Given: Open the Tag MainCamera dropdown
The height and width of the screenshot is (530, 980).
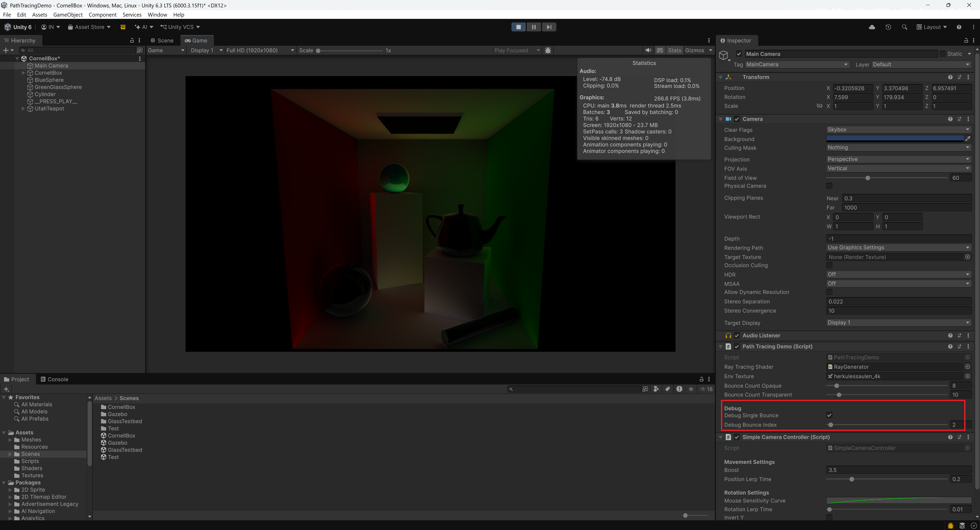Looking at the screenshot, I should tap(797, 65).
